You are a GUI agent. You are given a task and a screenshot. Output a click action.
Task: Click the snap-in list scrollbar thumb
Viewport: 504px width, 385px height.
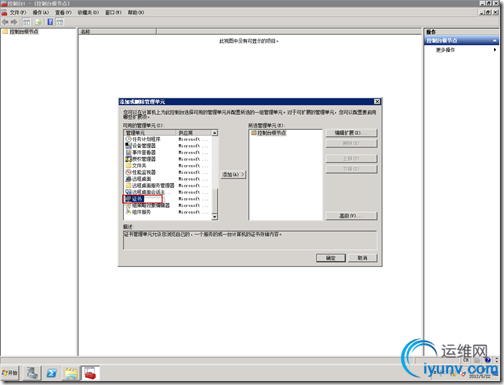pos(215,201)
